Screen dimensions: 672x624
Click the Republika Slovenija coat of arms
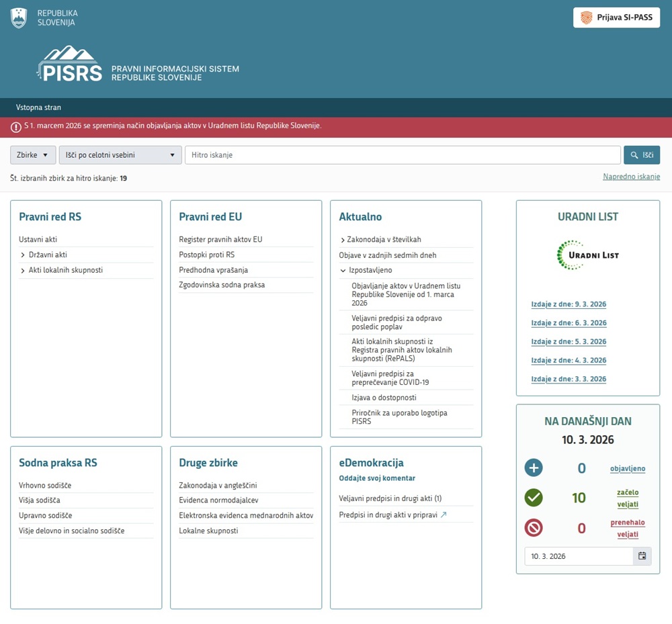[19, 18]
